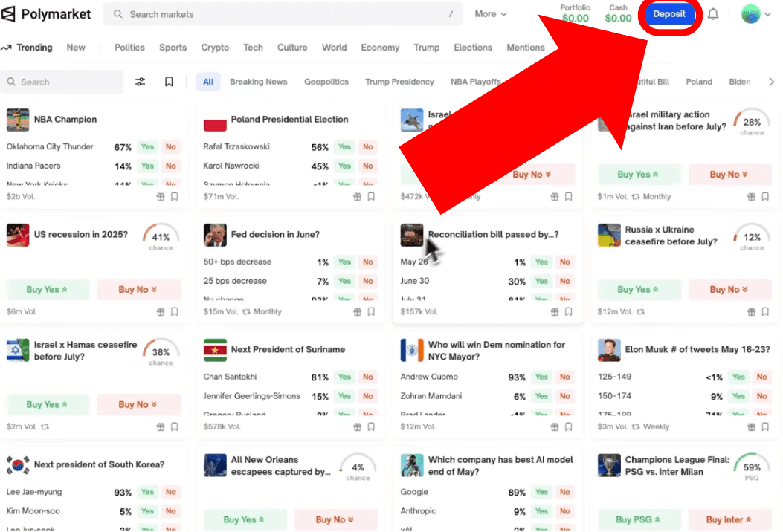The image size is (783, 532).
Task: Show bookmarked markets via bookmark icon
Action: (169, 82)
